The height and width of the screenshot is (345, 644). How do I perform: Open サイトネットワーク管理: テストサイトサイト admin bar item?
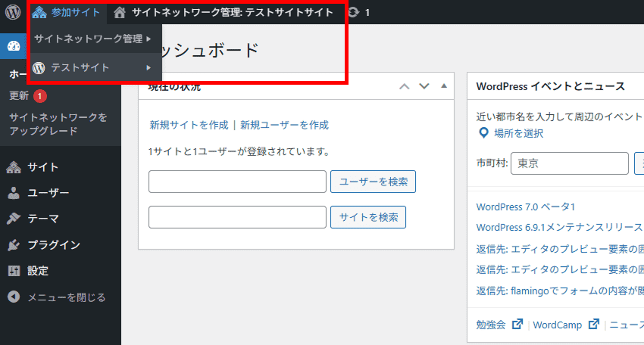[x=224, y=12]
